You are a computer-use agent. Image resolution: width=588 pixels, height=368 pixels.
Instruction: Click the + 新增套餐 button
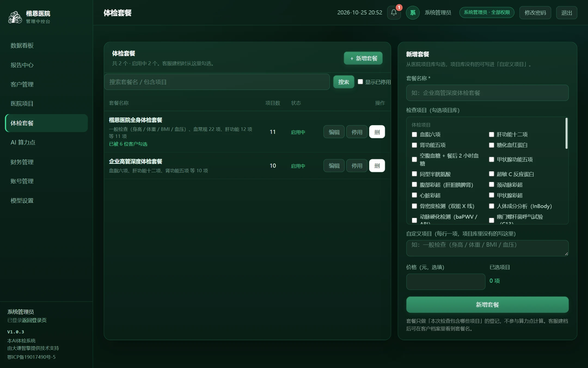(x=363, y=58)
